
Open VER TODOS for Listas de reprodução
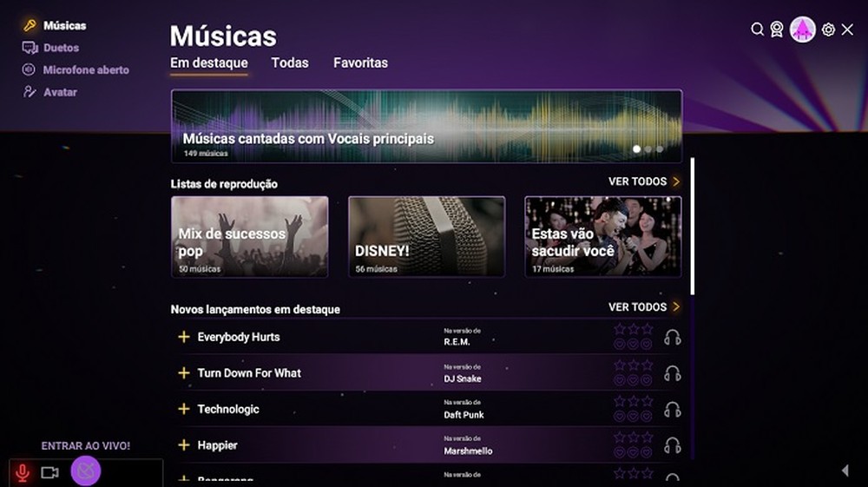click(x=644, y=181)
